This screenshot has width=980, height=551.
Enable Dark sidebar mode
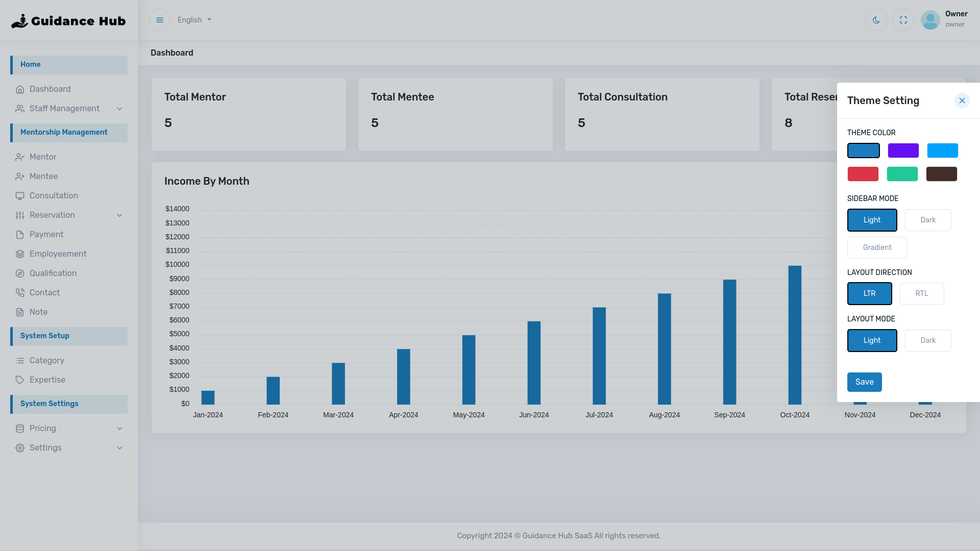pos(928,220)
